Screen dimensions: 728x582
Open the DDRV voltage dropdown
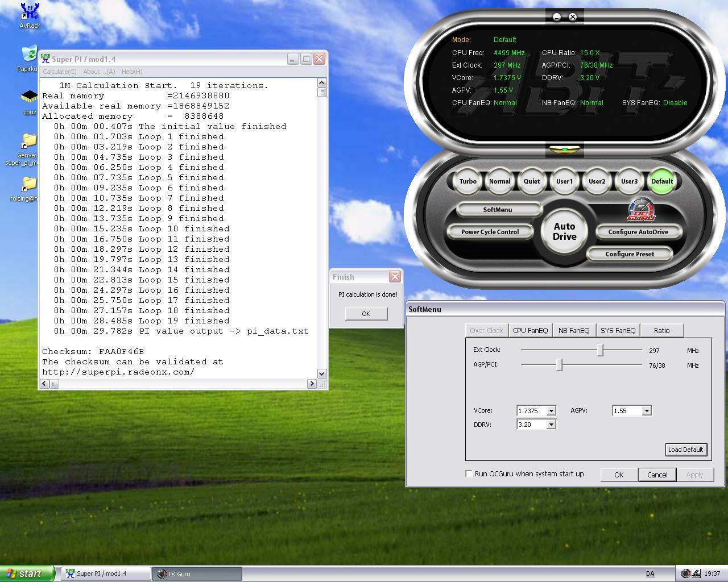[x=551, y=424]
